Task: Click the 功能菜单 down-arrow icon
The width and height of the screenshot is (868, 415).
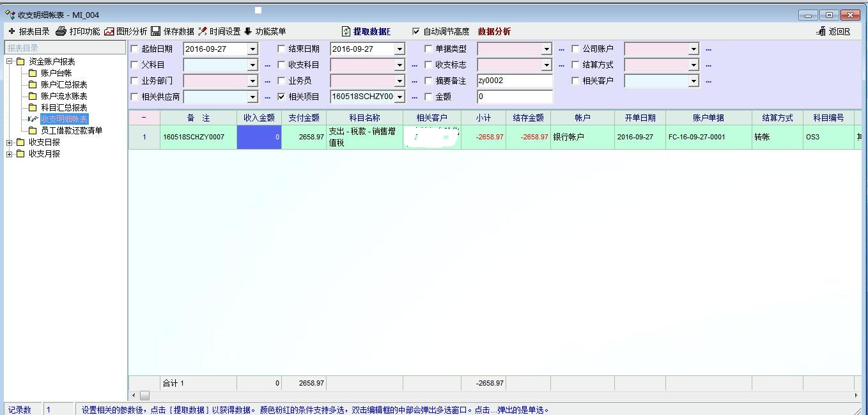Action: pyautogui.click(x=248, y=31)
